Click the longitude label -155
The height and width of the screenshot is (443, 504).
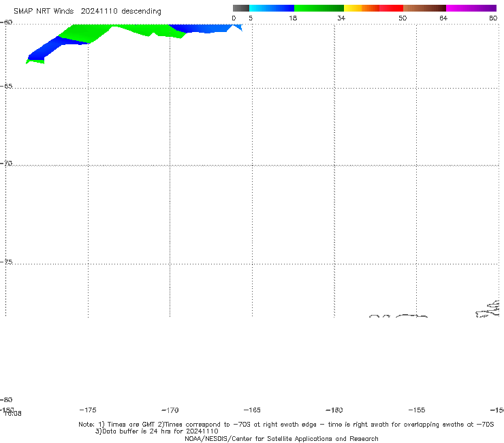pyautogui.click(x=417, y=410)
